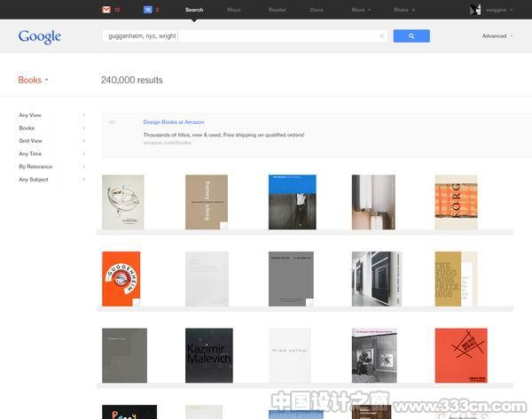Expand the Grid View filter
532x419 pixels.
pos(51,141)
